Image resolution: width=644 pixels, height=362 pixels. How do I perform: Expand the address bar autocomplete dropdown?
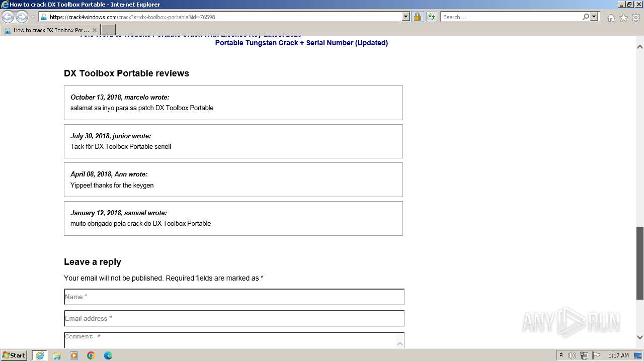coord(406,17)
